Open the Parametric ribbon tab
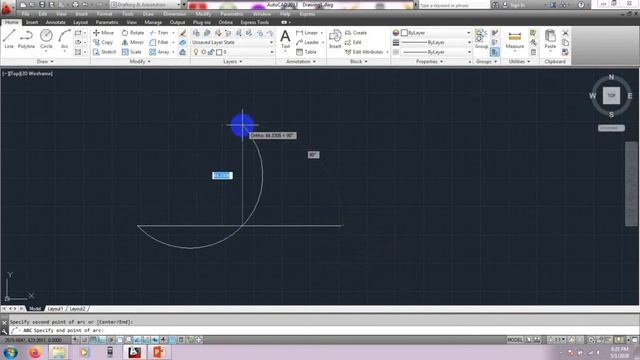The image size is (640, 360). point(107,22)
